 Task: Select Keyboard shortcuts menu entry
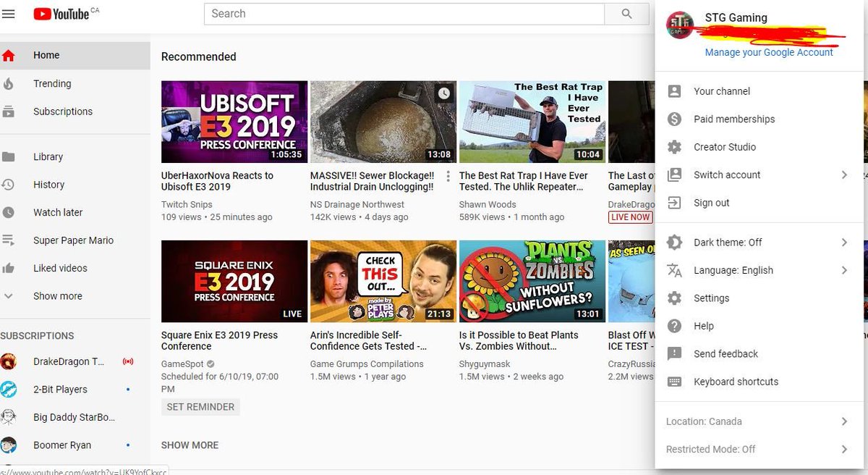pyautogui.click(x=759, y=382)
